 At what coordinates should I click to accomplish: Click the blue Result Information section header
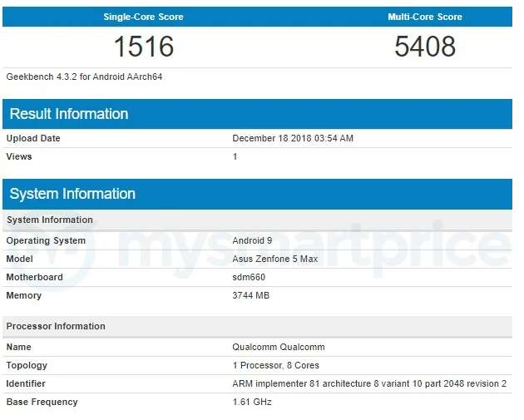(68, 114)
